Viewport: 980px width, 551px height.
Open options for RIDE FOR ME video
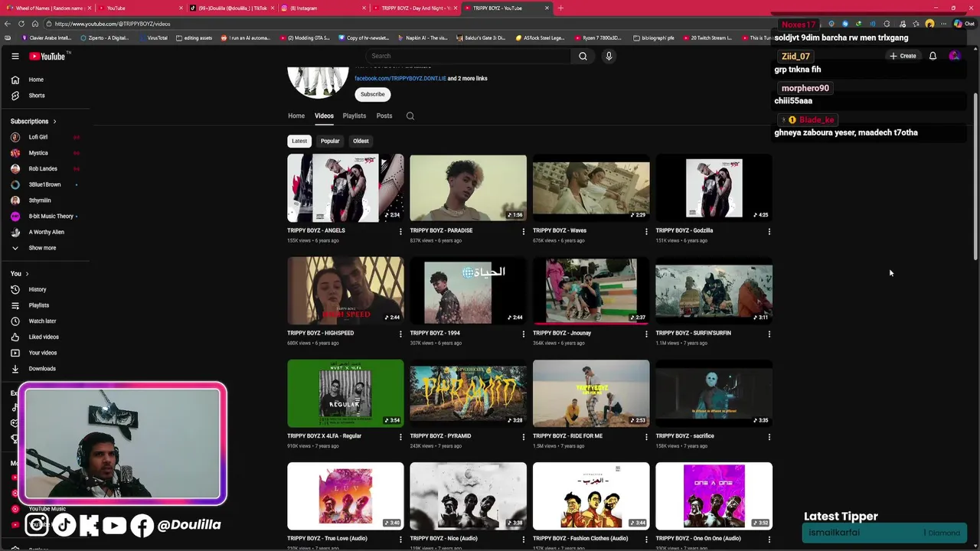646,436
